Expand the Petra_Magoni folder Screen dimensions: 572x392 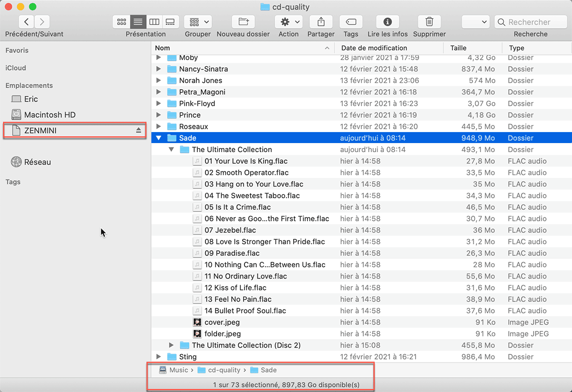[159, 92]
